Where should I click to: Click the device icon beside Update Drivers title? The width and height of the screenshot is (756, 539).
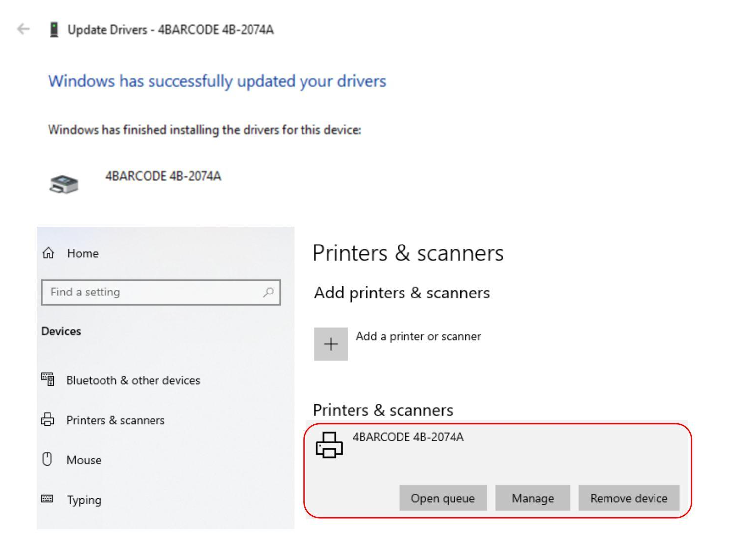point(54,30)
